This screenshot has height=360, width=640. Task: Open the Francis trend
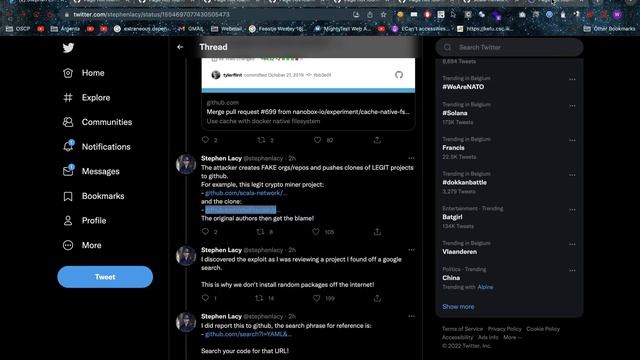pyautogui.click(x=453, y=148)
